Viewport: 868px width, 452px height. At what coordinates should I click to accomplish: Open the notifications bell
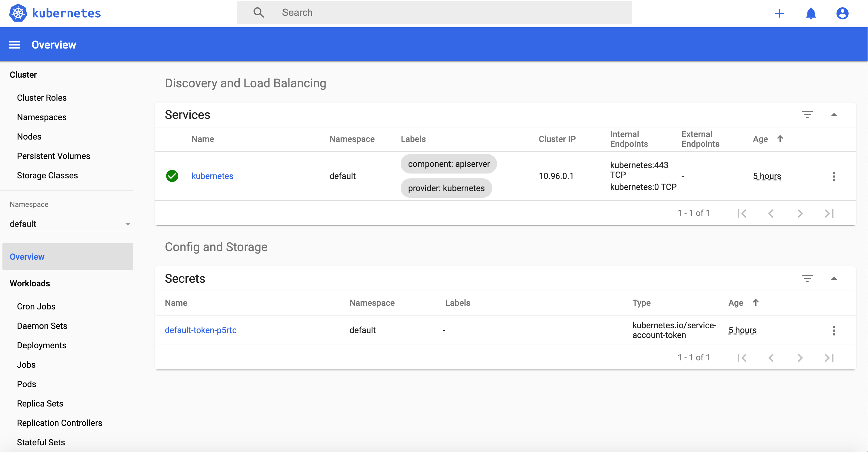811,13
